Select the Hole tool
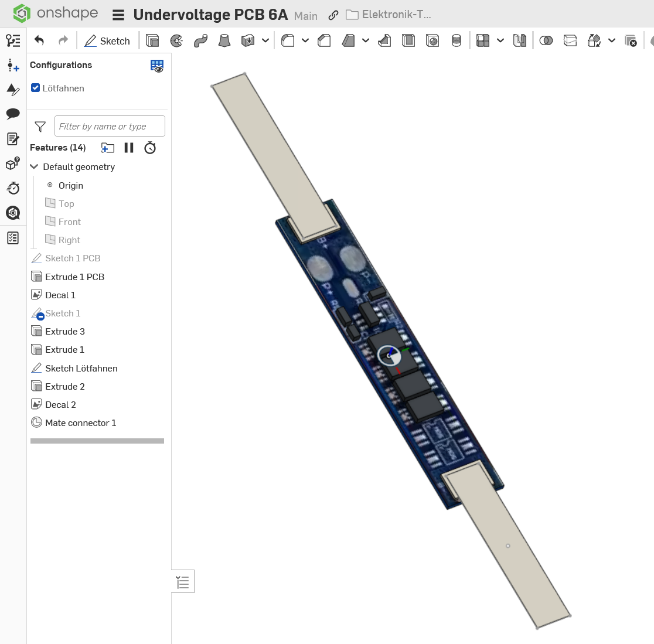Viewport: 654px width, 644px height. click(x=432, y=41)
